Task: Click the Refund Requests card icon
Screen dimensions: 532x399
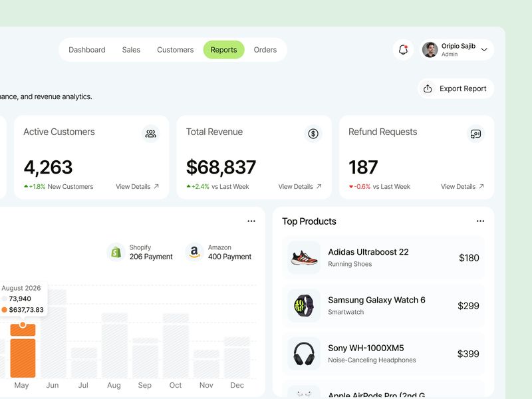Action: [475, 134]
